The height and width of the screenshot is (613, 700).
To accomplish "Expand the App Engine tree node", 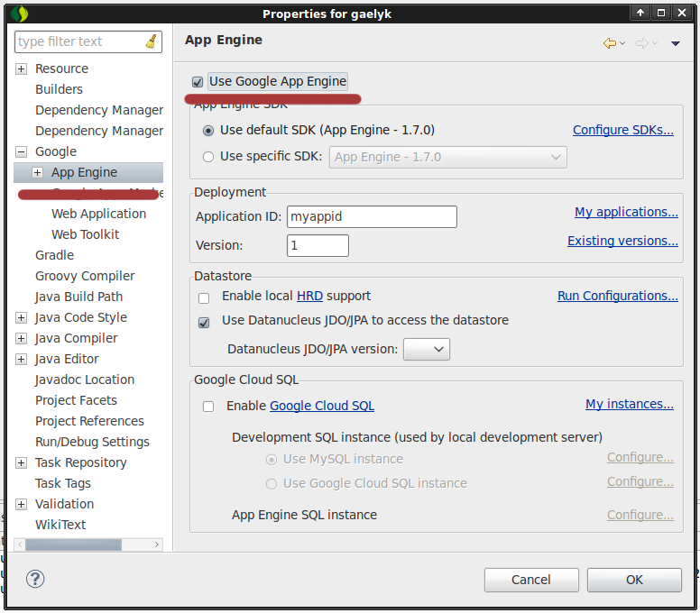I will [x=38, y=173].
